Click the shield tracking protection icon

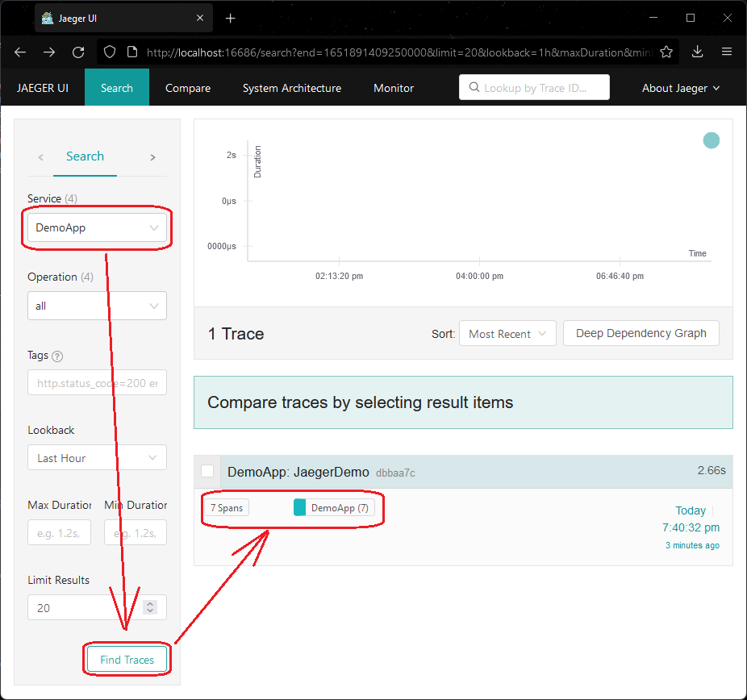110,52
